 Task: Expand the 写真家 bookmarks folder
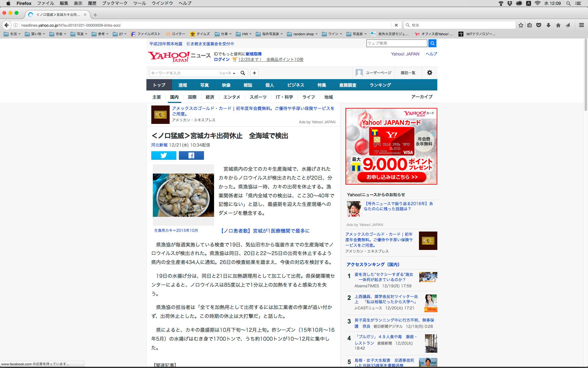point(357,34)
